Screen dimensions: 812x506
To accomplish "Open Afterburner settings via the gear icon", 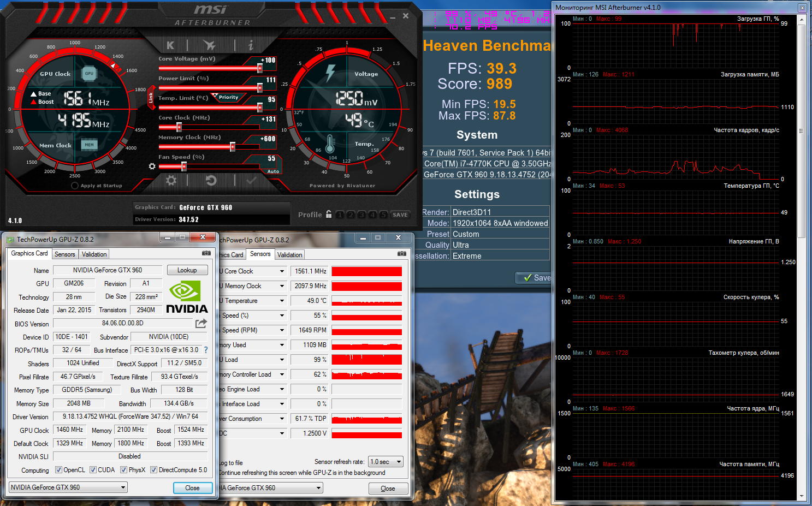I will 171,180.
